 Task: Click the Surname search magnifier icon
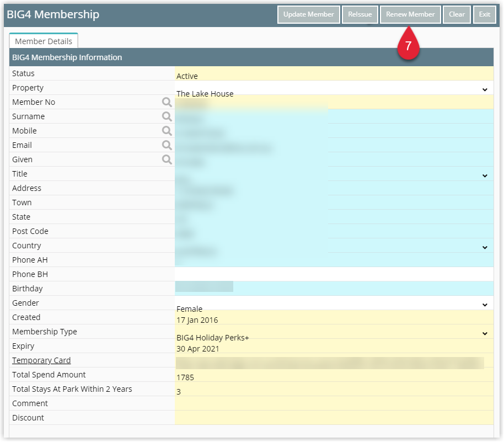coord(167,116)
